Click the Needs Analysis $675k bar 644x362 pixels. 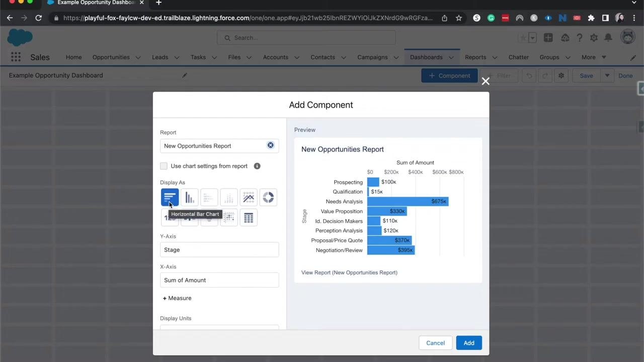[408, 201]
